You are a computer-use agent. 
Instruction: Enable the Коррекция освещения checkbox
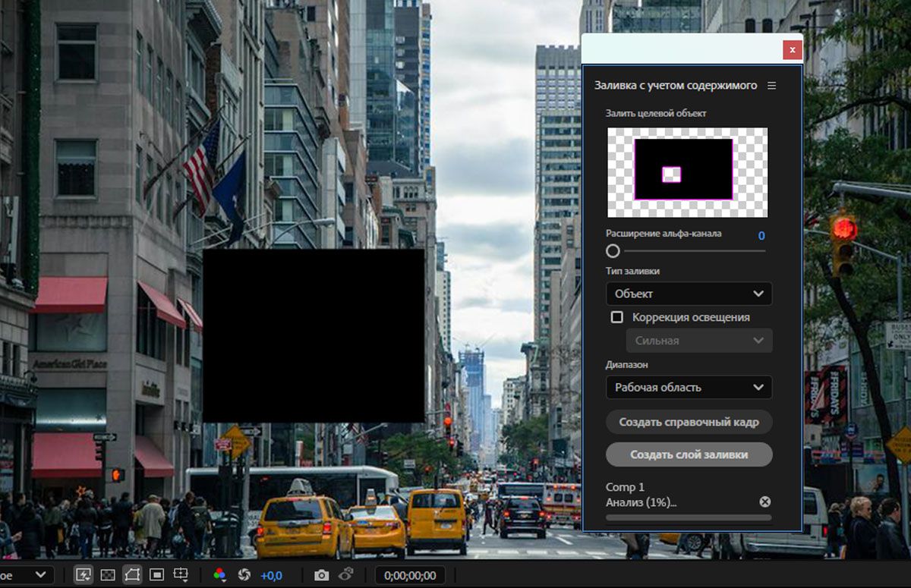pyautogui.click(x=617, y=317)
